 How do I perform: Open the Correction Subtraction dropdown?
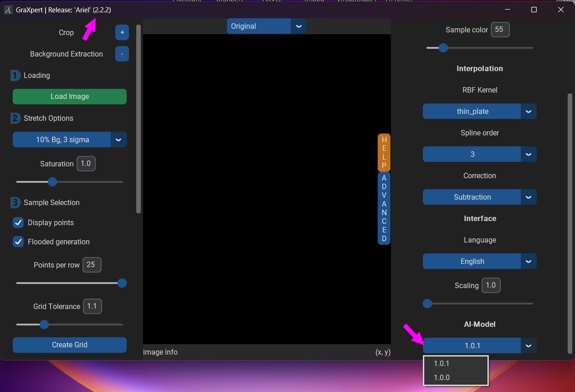pyautogui.click(x=480, y=197)
